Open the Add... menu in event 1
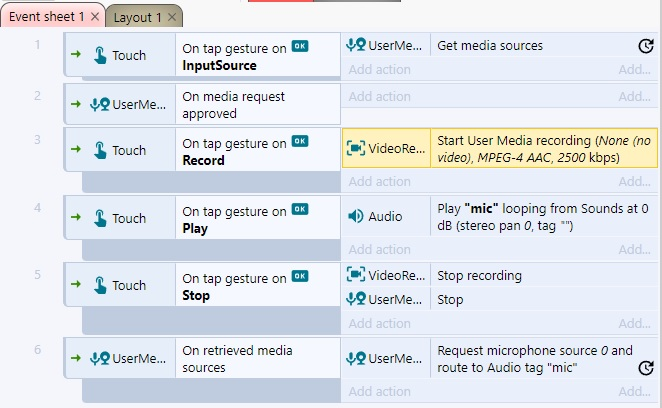662x408 pixels. pyautogui.click(x=634, y=69)
